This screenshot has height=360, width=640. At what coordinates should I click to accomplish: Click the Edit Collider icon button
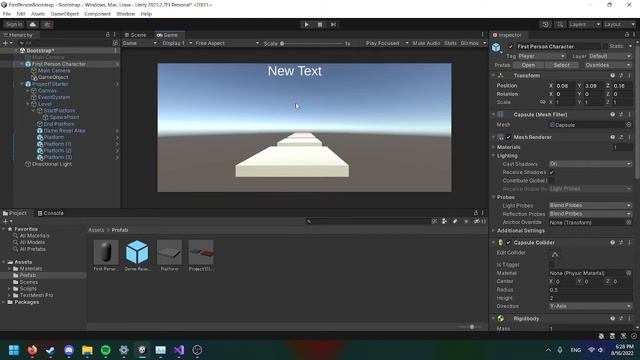555,254
